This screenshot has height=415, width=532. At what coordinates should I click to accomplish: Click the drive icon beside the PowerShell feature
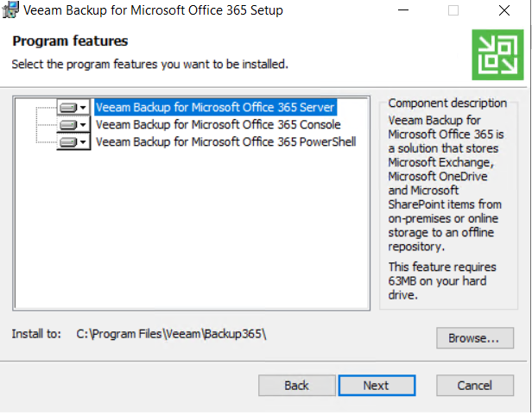coord(68,142)
